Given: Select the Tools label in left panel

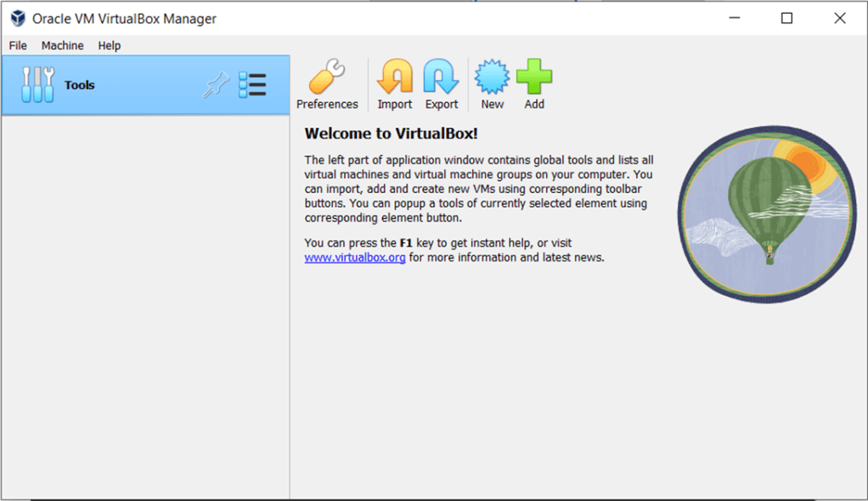Looking at the screenshot, I should (x=80, y=85).
